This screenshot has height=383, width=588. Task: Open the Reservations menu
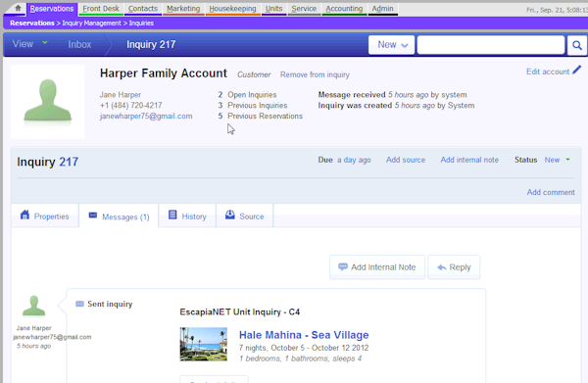pyautogui.click(x=52, y=9)
